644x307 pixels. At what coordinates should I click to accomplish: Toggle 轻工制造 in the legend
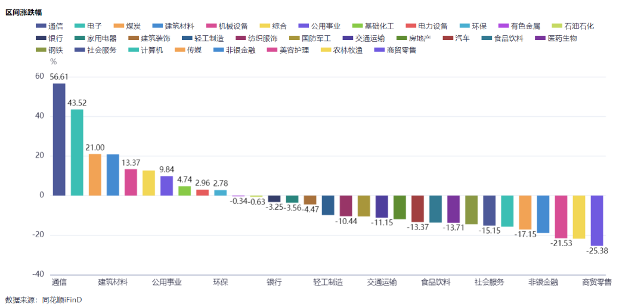coord(203,39)
